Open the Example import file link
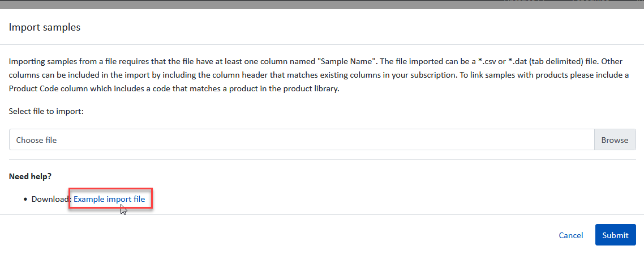The height and width of the screenshot is (254, 644). click(x=109, y=199)
